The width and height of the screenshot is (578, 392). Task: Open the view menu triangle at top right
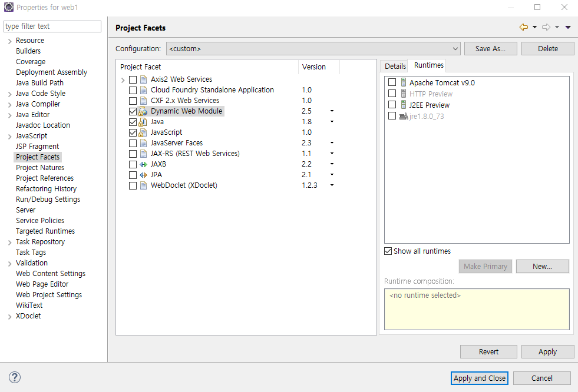click(x=568, y=27)
